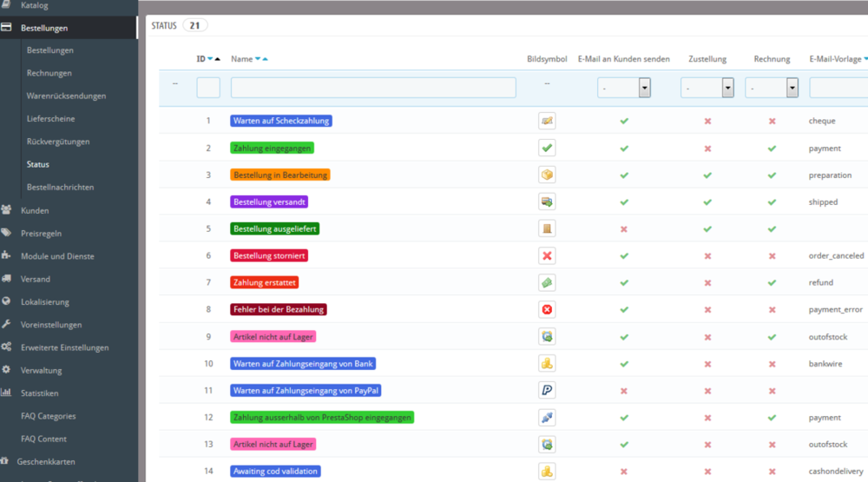868x482 pixels.
Task: Click the Preisregeln tag icon in sidebar
Action: [x=6, y=233]
